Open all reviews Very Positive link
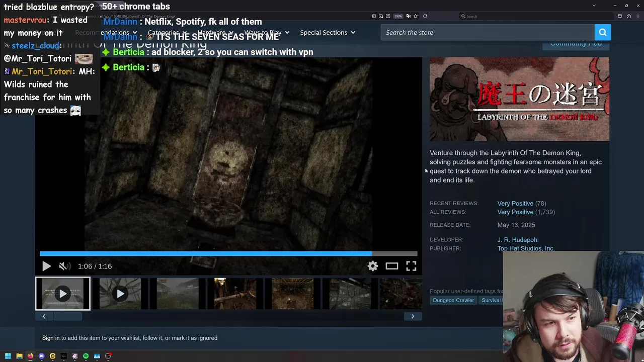 [515, 212]
